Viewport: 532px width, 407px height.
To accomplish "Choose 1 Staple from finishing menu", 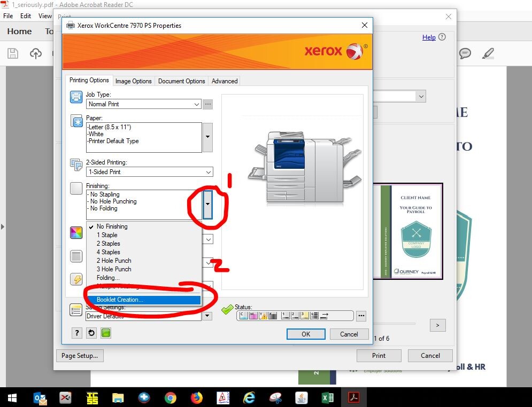I will 144,235.
